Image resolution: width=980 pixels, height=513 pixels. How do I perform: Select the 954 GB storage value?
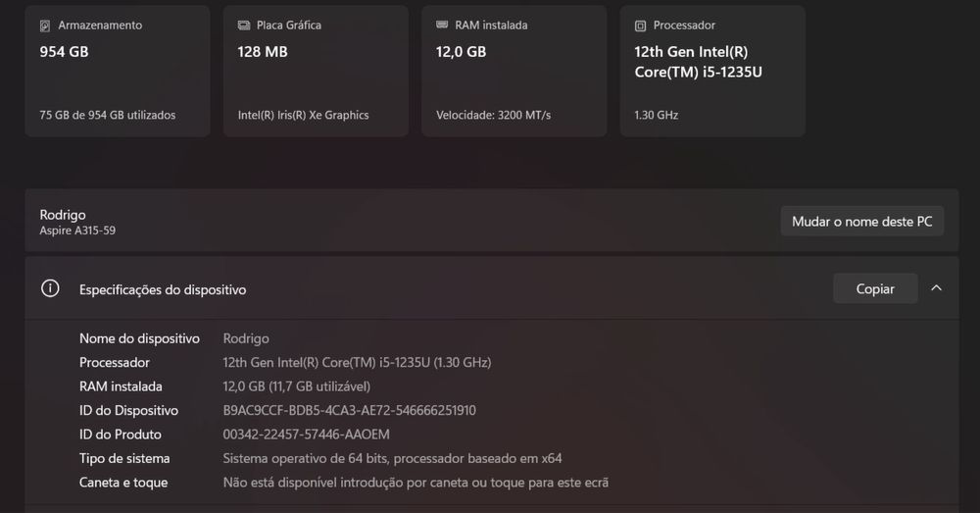click(x=64, y=52)
